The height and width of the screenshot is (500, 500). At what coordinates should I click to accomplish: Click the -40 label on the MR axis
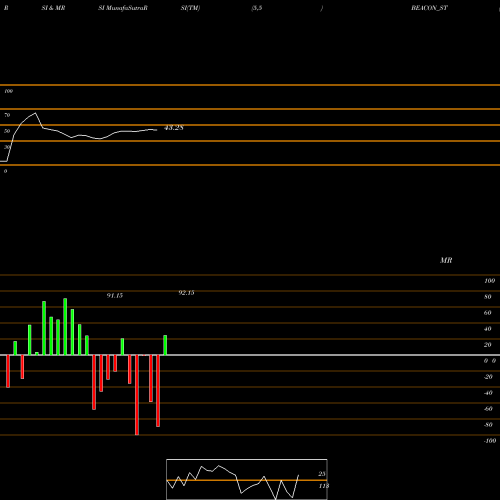[488, 393]
